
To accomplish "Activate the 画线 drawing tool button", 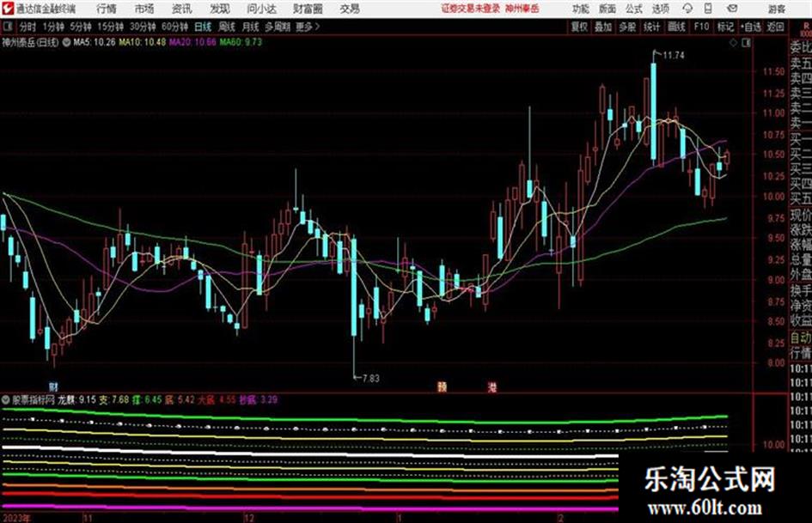I will 676,27.
